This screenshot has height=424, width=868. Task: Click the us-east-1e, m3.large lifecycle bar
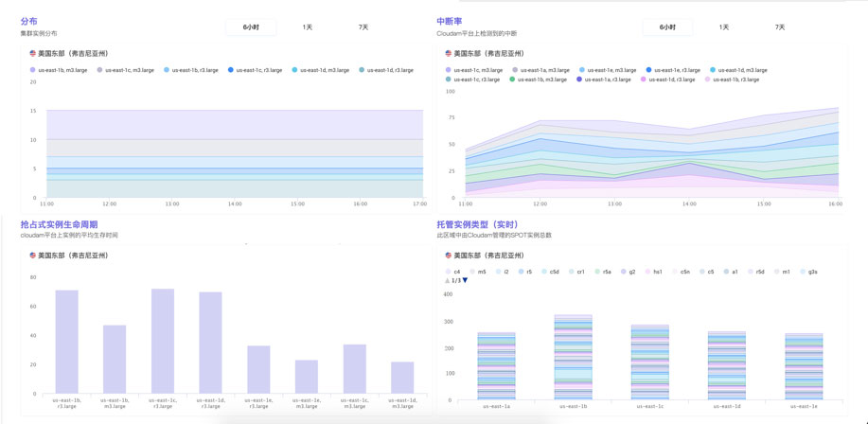pyautogui.click(x=306, y=377)
